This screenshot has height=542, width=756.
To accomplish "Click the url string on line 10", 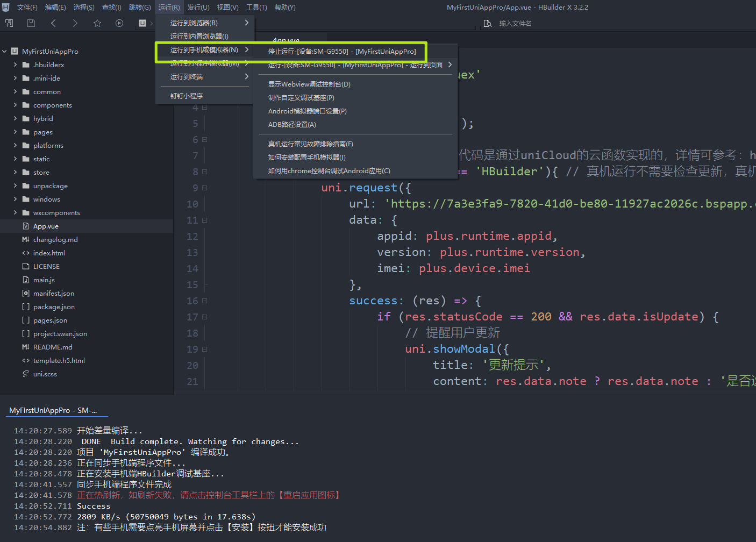I will pos(569,204).
